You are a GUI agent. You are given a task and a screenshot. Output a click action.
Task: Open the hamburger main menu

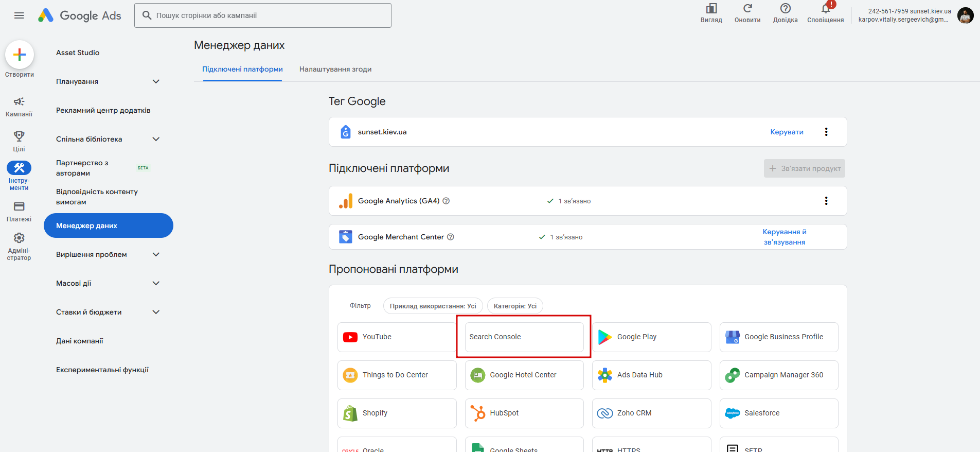pos(19,15)
